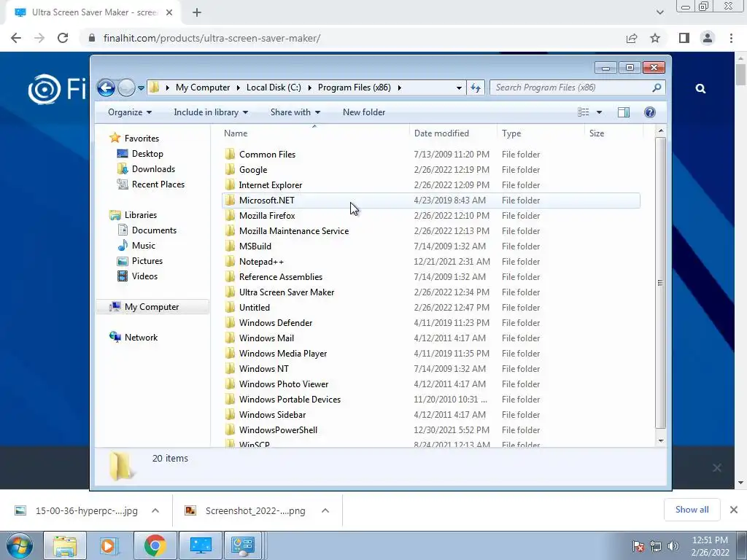Click the website search magnifier icon
This screenshot has height=560, width=747.
point(700,88)
